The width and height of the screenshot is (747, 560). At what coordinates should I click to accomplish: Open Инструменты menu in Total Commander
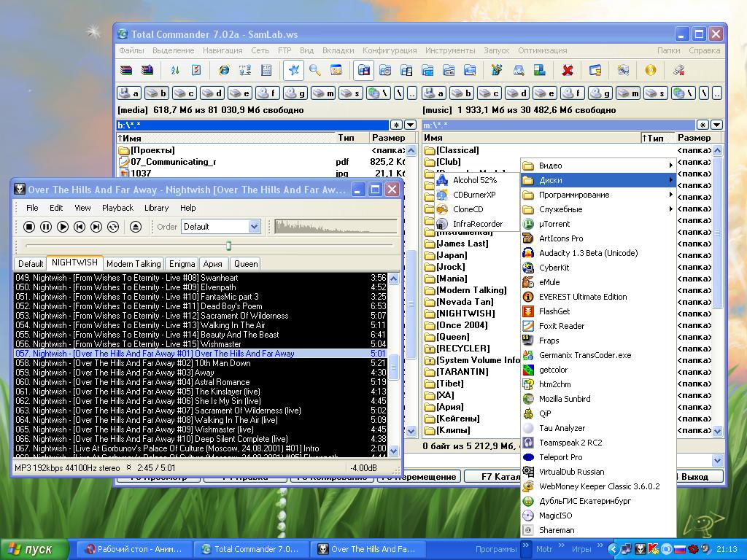click(x=449, y=50)
